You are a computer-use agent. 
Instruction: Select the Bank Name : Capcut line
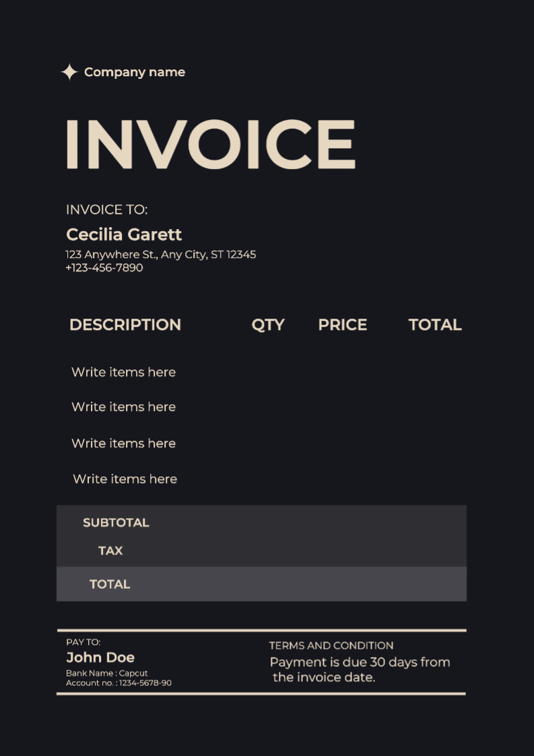coord(106,673)
